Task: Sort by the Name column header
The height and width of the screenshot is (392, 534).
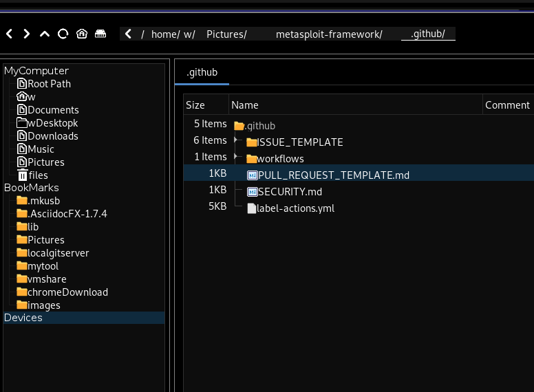Action: click(356, 105)
